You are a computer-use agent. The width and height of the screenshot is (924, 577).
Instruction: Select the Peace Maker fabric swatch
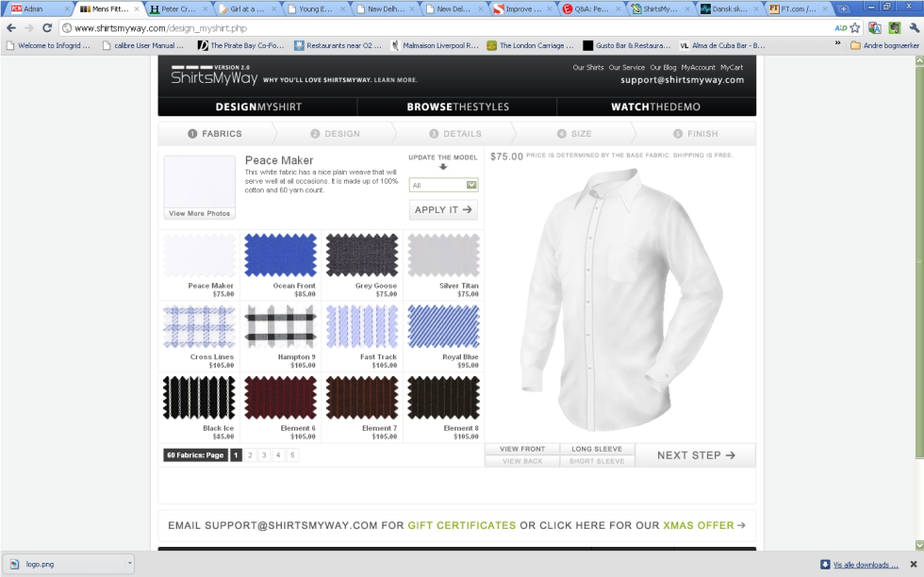click(x=199, y=256)
